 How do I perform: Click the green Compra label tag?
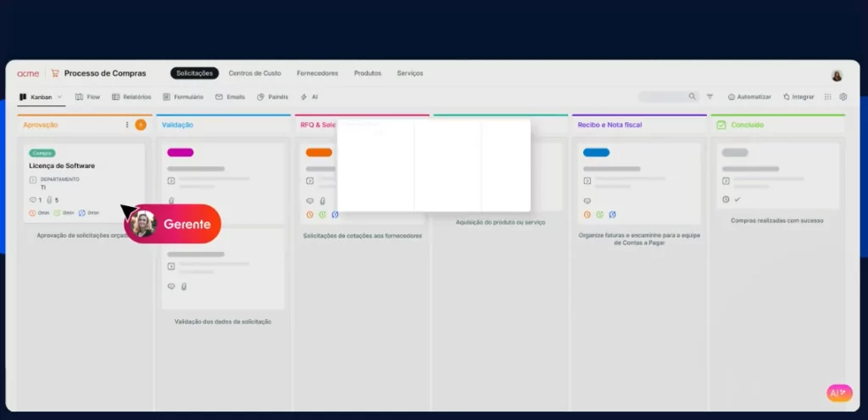42,153
